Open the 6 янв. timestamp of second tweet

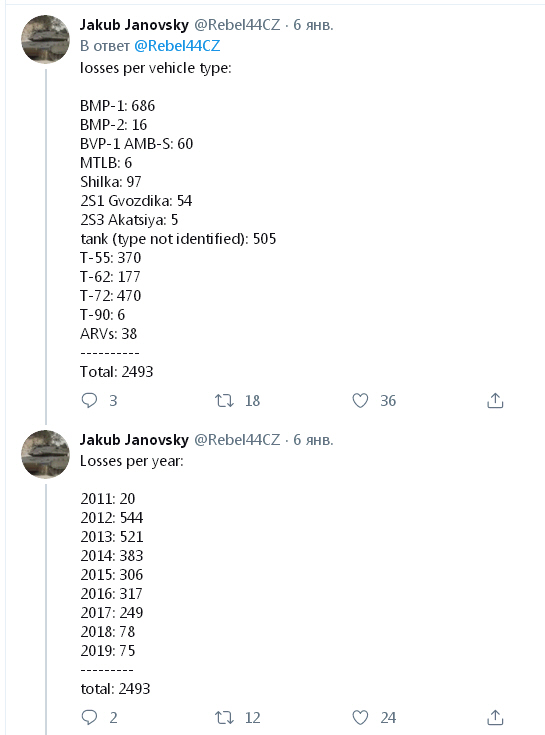[313, 440]
